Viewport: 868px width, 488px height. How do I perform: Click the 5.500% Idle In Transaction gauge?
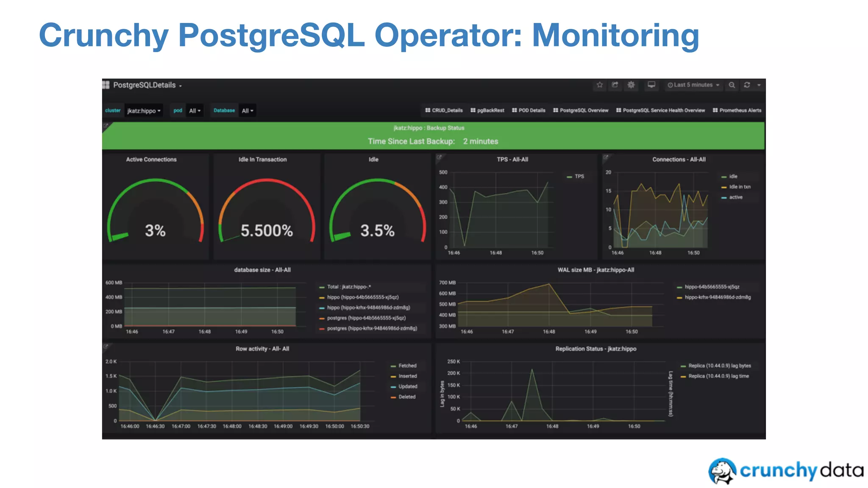click(x=267, y=211)
